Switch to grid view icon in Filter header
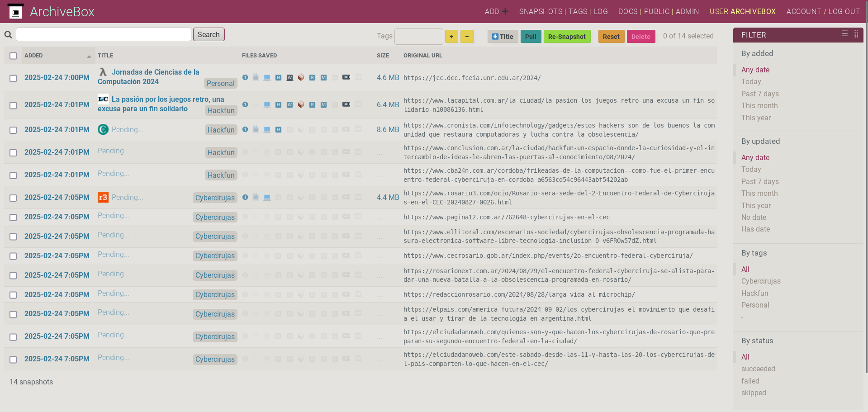This screenshot has height=412, width=868. pyautogui.click(x=856, y=34)
